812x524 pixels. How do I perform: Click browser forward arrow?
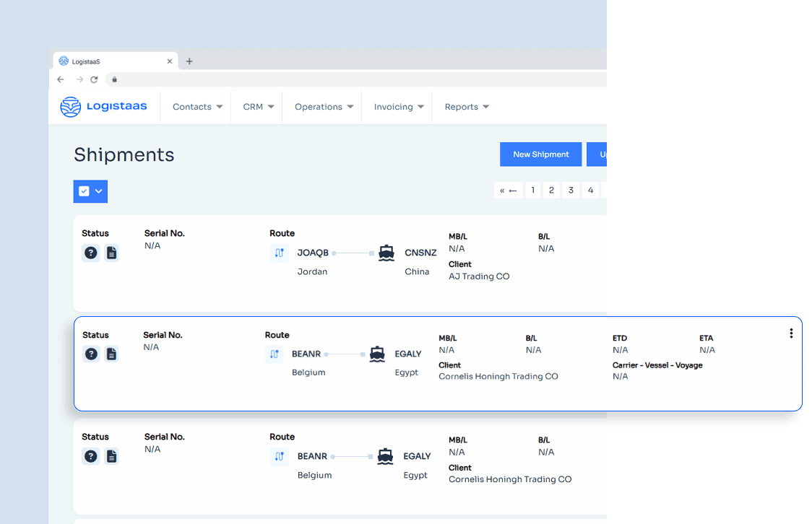(79, 79)
